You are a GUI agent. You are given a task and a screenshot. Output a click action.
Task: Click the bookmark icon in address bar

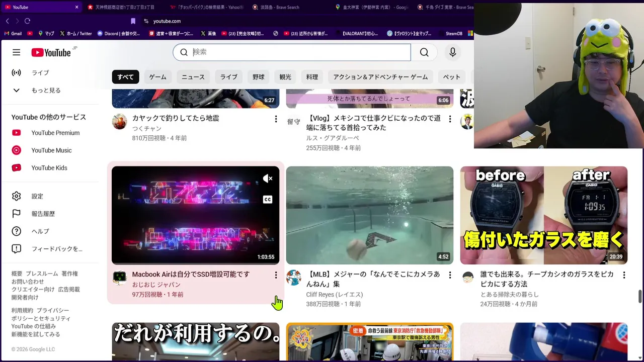pos(133,21)
